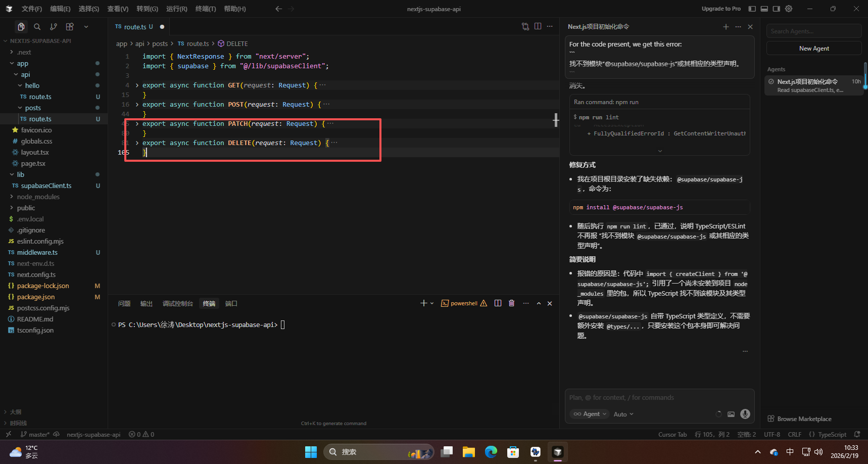Open the 终端(T) menu
Image resolution: width=868 pixels, height=464 pixels.
(206, 9)
